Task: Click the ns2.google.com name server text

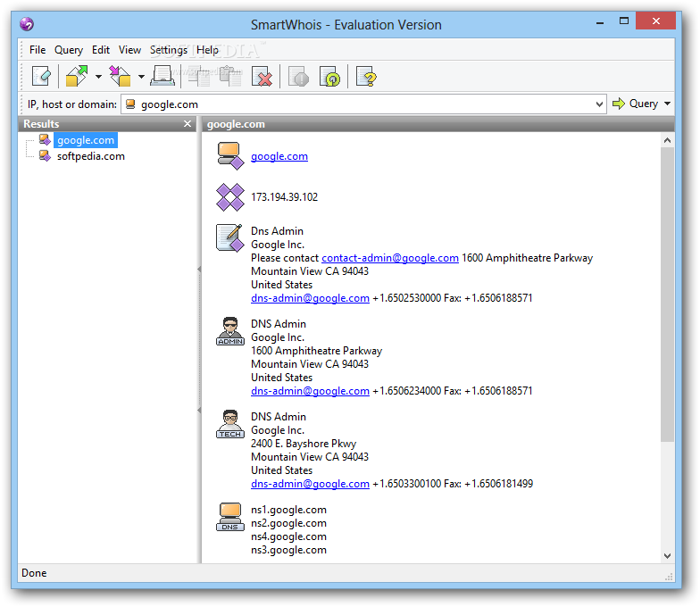Action: click(x=289, y=523)
